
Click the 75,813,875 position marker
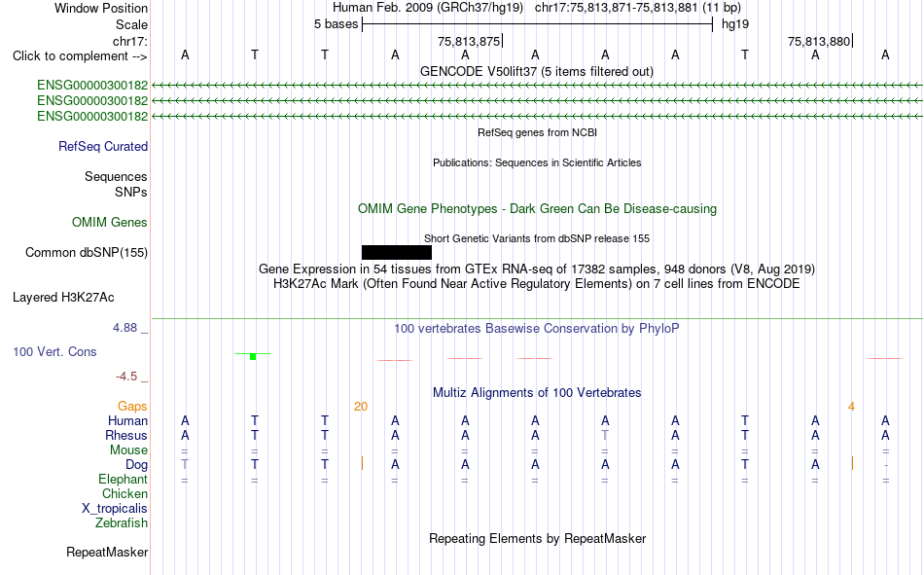click(469, 41)
